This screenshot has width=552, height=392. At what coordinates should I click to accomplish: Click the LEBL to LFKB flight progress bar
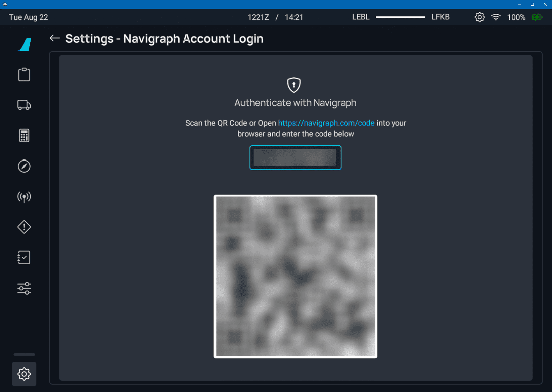click(400, 17)
